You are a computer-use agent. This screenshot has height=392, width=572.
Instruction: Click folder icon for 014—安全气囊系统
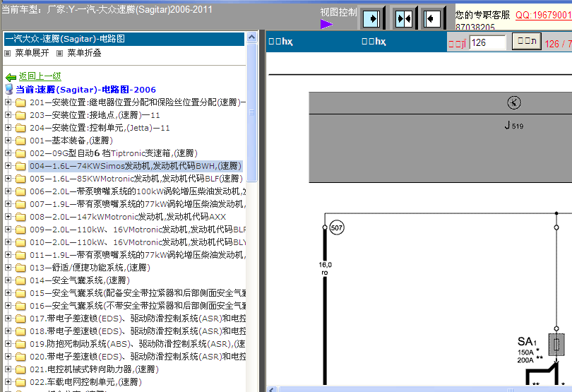(x=20, y=280)
